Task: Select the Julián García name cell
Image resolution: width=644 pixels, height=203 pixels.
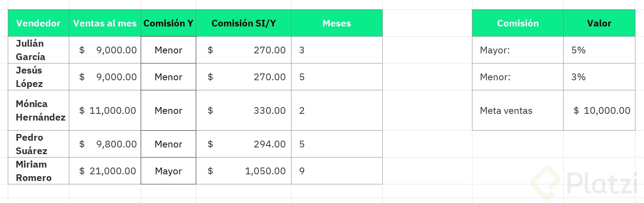Action: (38, 50)
